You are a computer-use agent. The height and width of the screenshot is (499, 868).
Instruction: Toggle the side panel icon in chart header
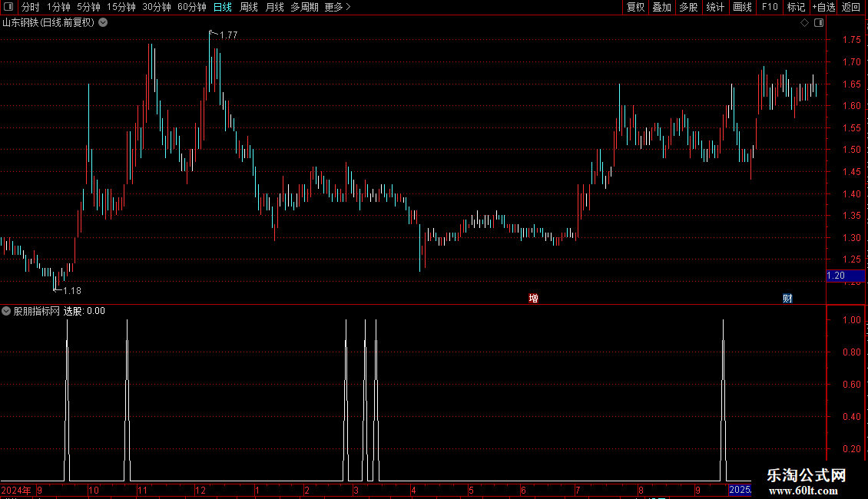pos(819,23)
